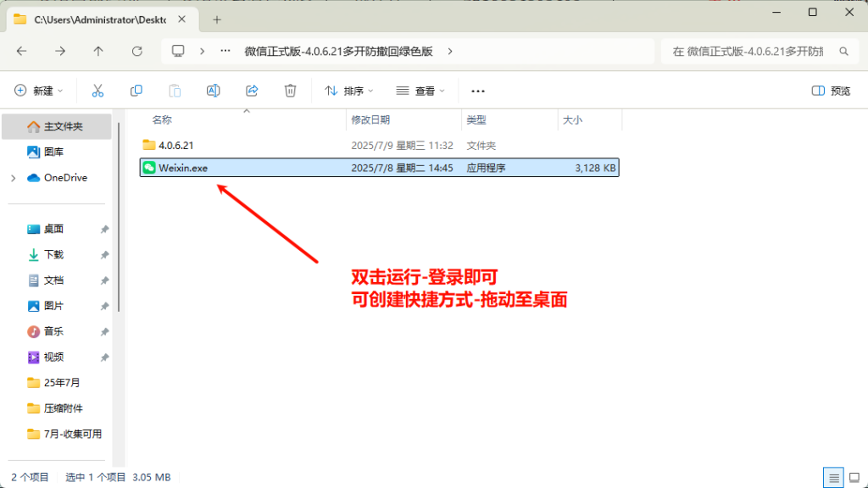Open the see-more toolbar menu
This screenshot has width=868, height=488.
477,91
